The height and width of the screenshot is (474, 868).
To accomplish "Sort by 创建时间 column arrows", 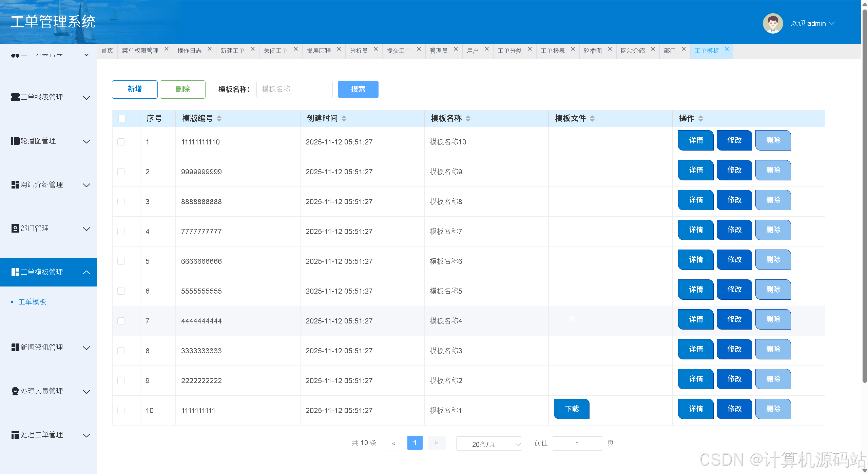I will (344, 118).
